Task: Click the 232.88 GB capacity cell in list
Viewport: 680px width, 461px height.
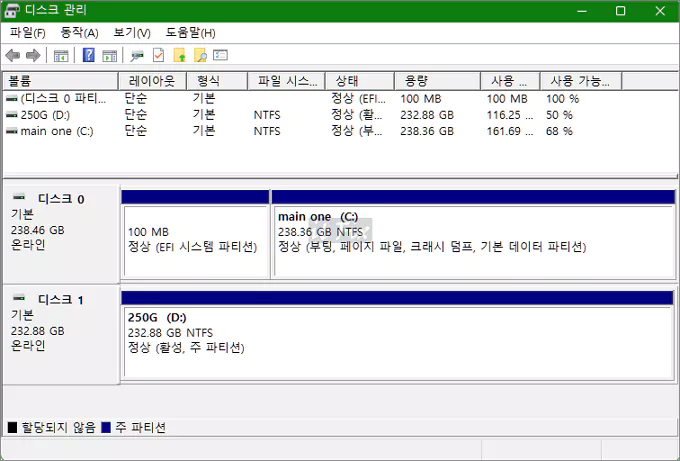Action: (x=427, y=115)
